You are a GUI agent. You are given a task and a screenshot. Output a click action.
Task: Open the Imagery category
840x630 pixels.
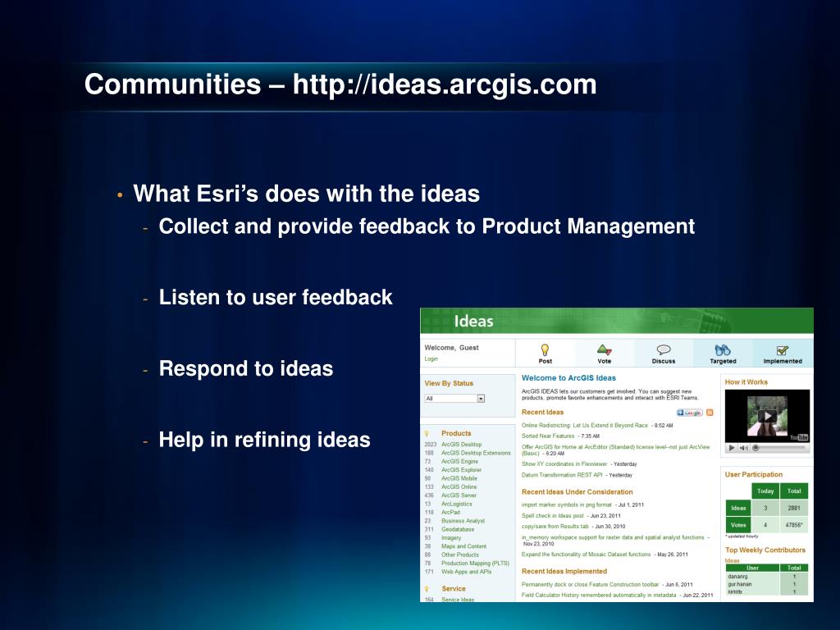(x=451, y=538)
